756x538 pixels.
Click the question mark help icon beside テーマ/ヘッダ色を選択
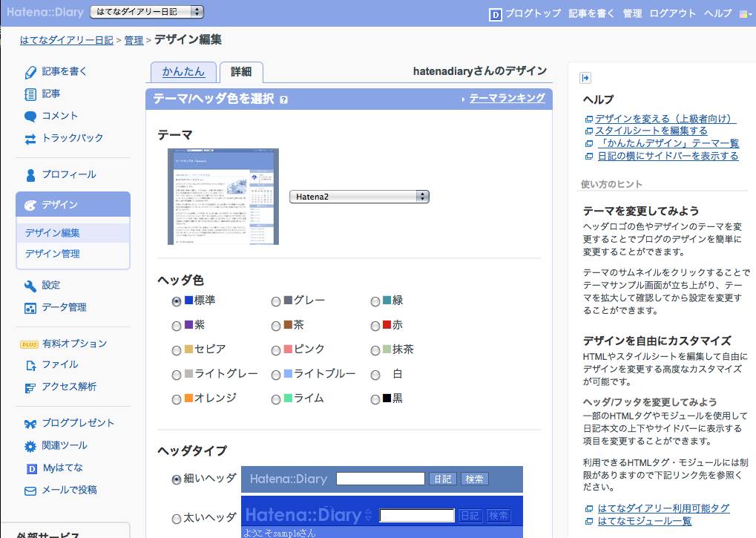tap(283, 99)
